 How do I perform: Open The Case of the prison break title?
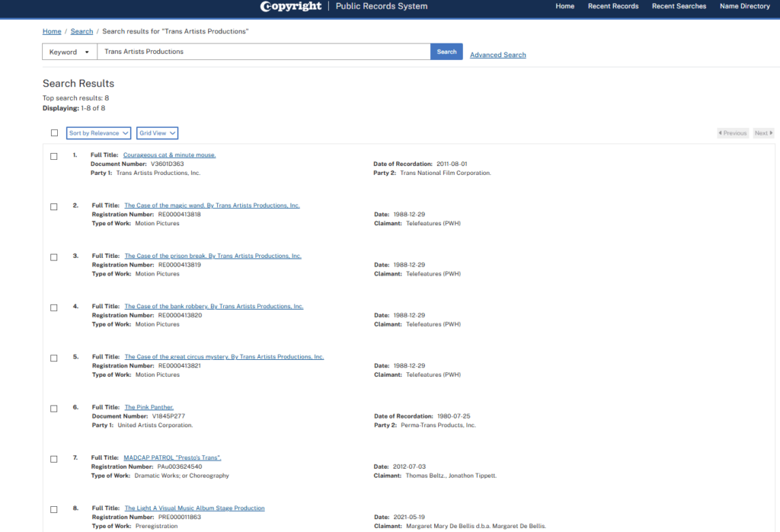(x=213, y=256)
